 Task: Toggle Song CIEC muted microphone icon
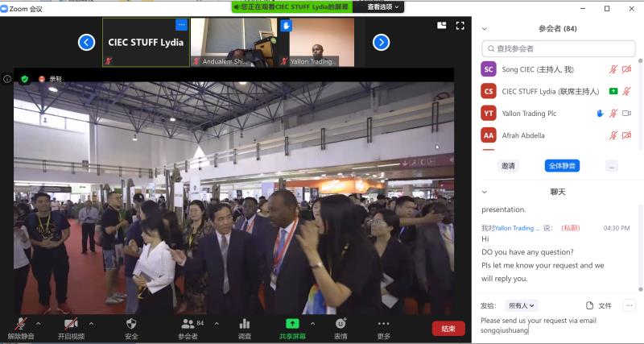(613, 69)
